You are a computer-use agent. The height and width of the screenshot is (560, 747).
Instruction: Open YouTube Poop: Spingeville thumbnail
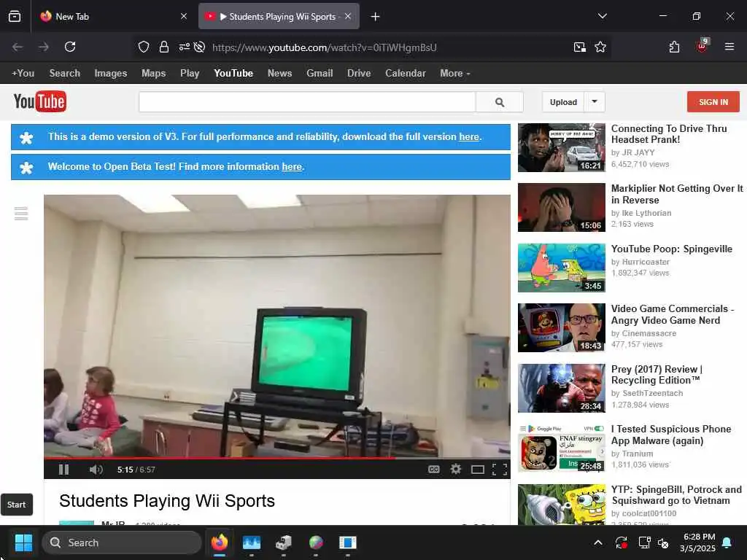tap(562, 268)
